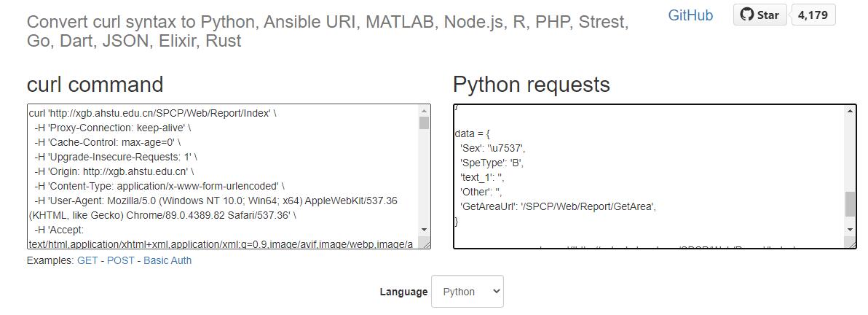Screen dimensions: 868x315
Task: Click the curl box scroll up arrow
Action: (x=425, y=112)
